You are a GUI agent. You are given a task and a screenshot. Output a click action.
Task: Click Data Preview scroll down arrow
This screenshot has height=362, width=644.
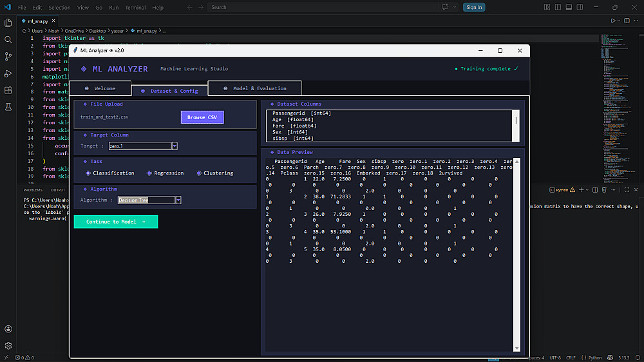click(516, 348)
